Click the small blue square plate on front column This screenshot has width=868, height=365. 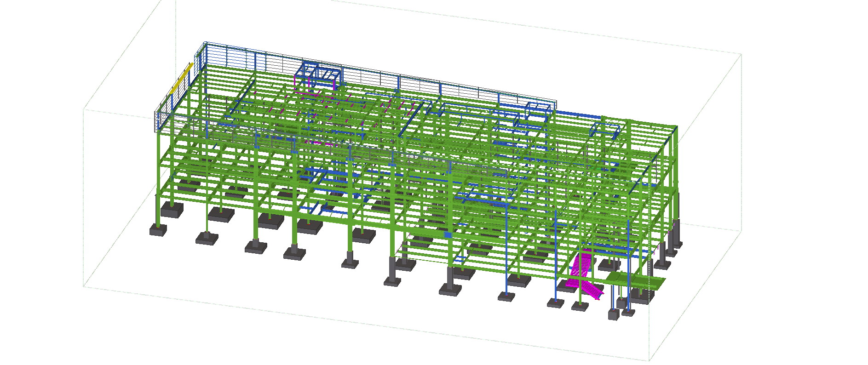coord(448,235)
